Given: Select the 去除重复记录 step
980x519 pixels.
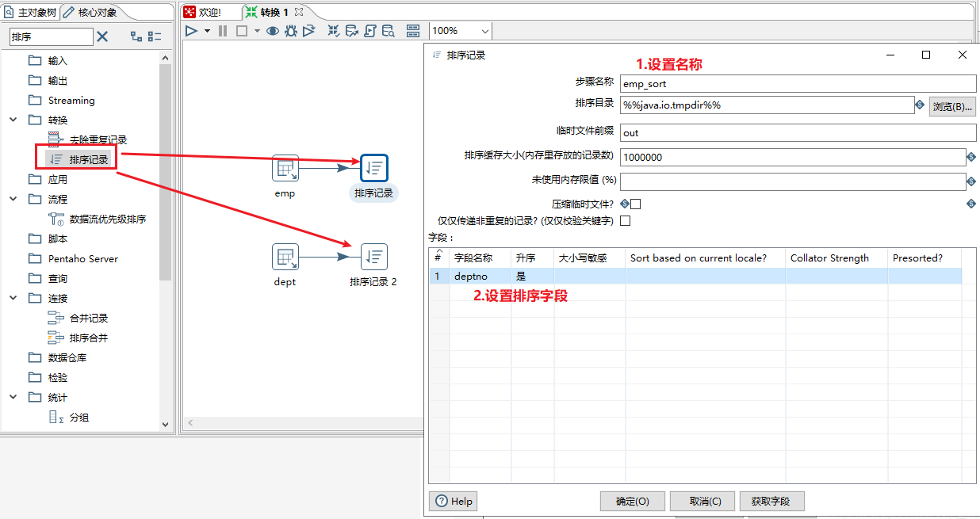Looking at the screenshot, I should tap(98, 139).
